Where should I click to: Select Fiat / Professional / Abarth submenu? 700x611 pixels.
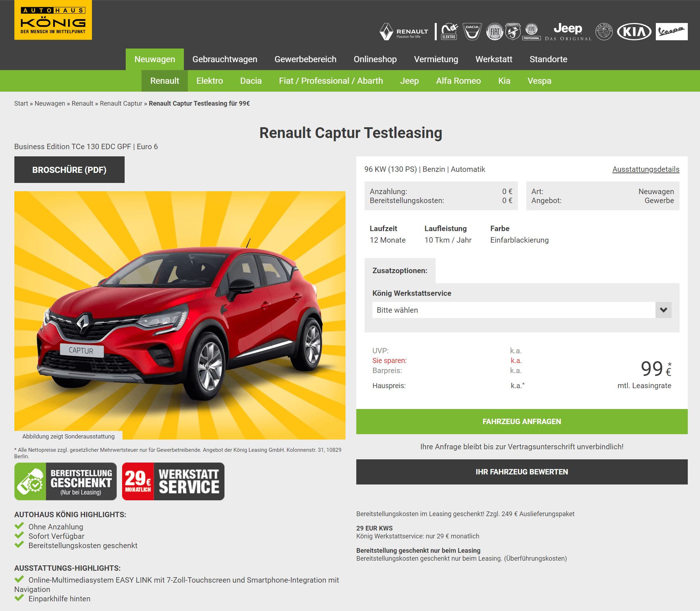(331, 81)
